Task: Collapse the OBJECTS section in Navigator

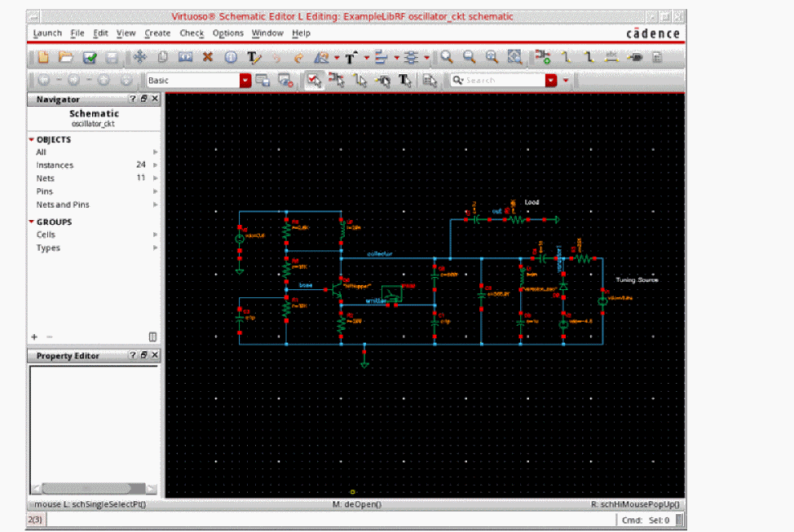Action: (x=32, y=139)
